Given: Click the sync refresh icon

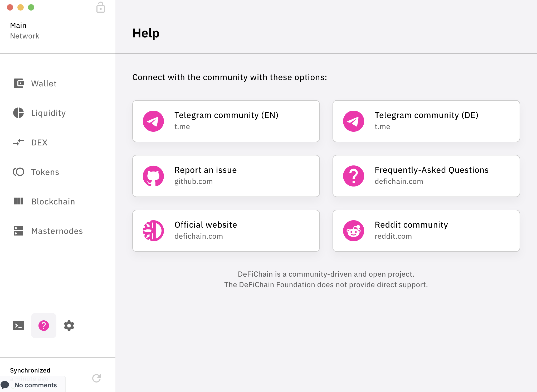Looking at the screenshot, I should (x=96, y=378).
